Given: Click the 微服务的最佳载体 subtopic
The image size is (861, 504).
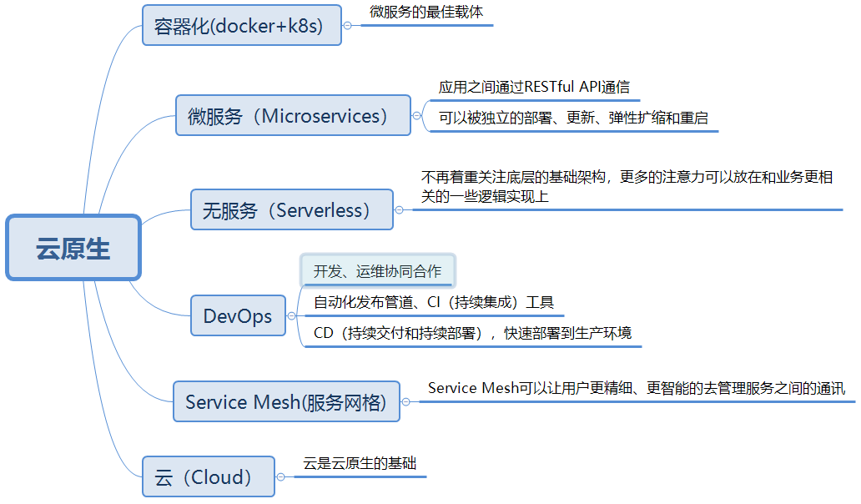Looking at the screenshot, I should (426, 13).
